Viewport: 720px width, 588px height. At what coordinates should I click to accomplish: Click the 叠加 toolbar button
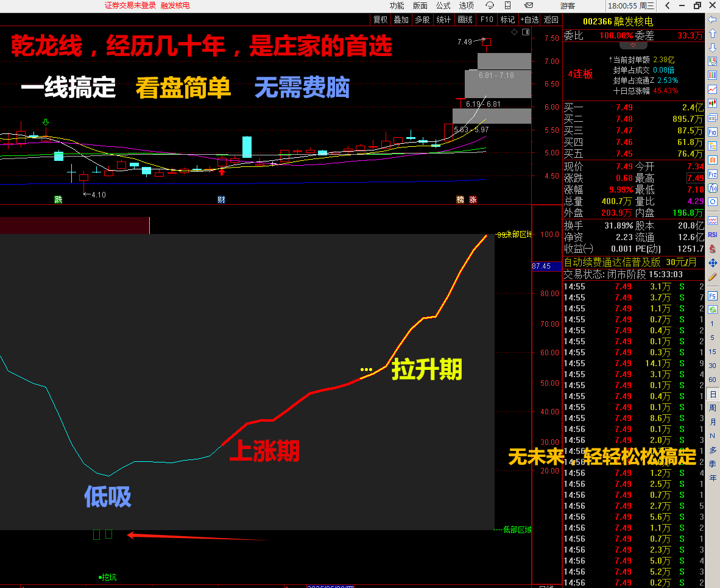point(401,19)
